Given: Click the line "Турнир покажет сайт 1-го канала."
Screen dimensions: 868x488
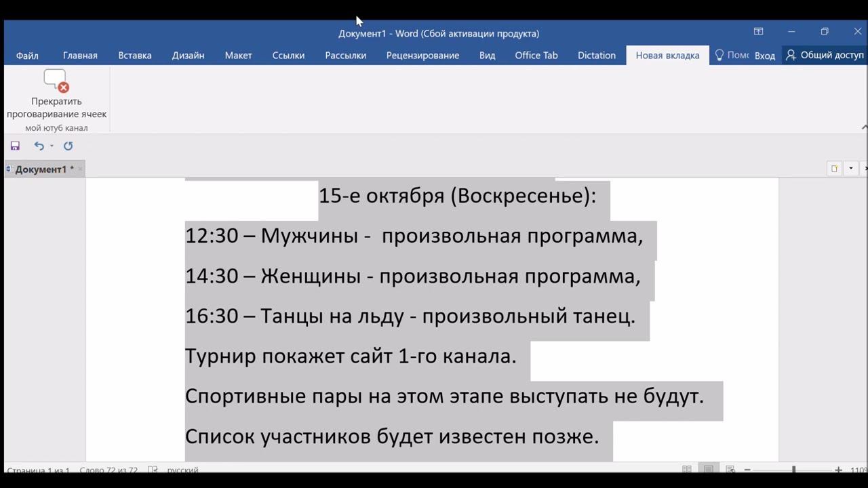Looking at the screenshot, I should 351,356.
